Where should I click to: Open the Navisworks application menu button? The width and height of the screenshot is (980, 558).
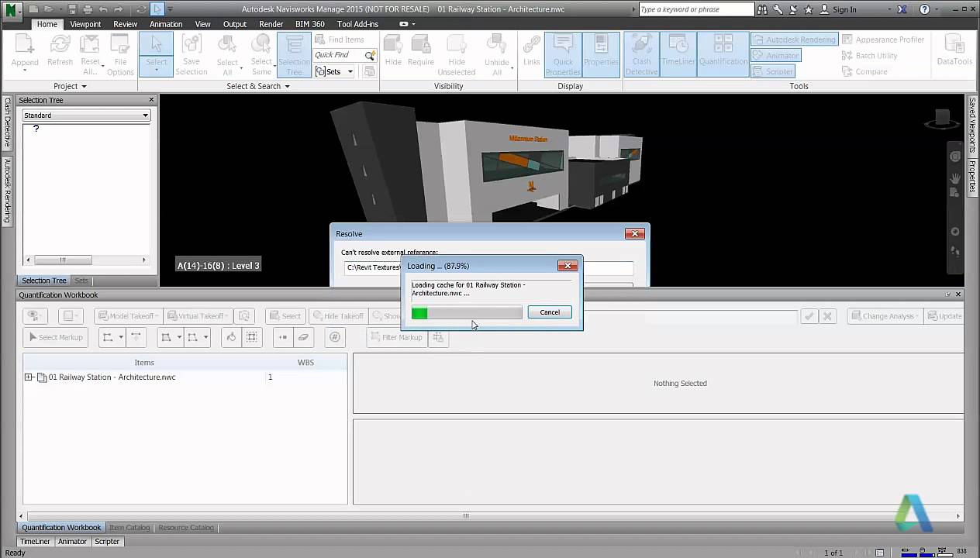tap(12, 9)
